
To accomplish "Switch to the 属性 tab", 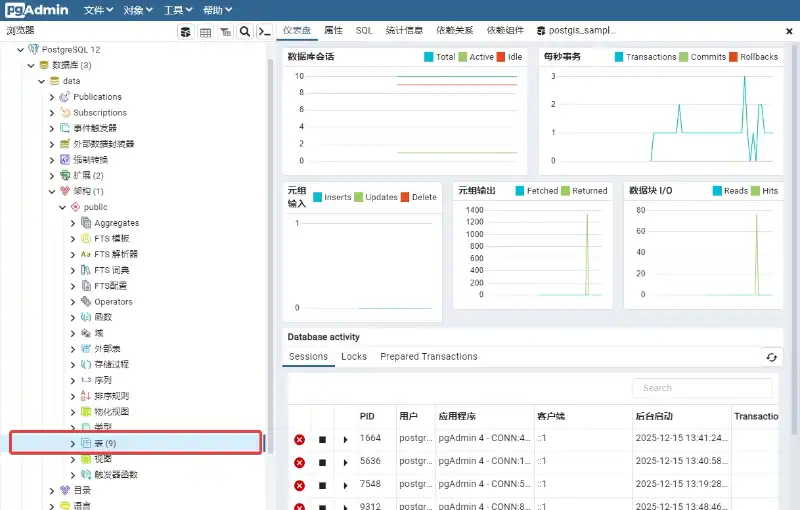I will pyautogui.click(x=333, y=31).
